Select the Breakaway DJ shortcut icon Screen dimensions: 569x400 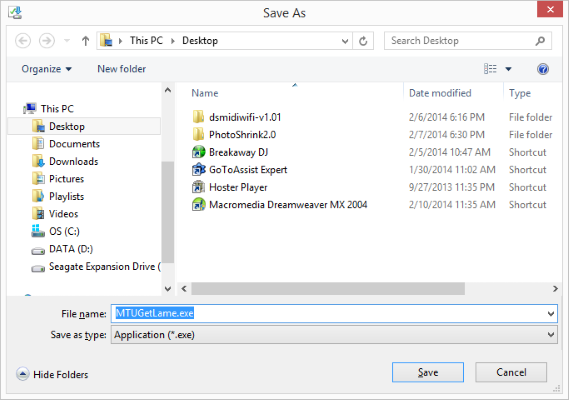tap(198, 152)
